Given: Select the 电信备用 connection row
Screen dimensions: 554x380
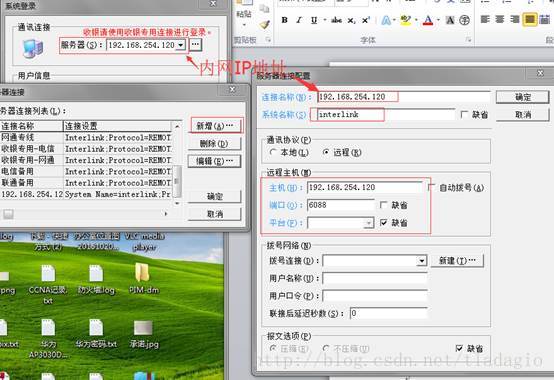Looking at the screenshot, I should pyautogui.click(x=86, y=171).
